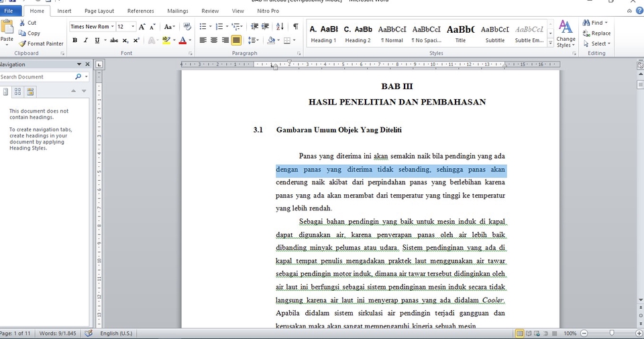
Task: Click the Select button in Editing
Action: (597, 44)
